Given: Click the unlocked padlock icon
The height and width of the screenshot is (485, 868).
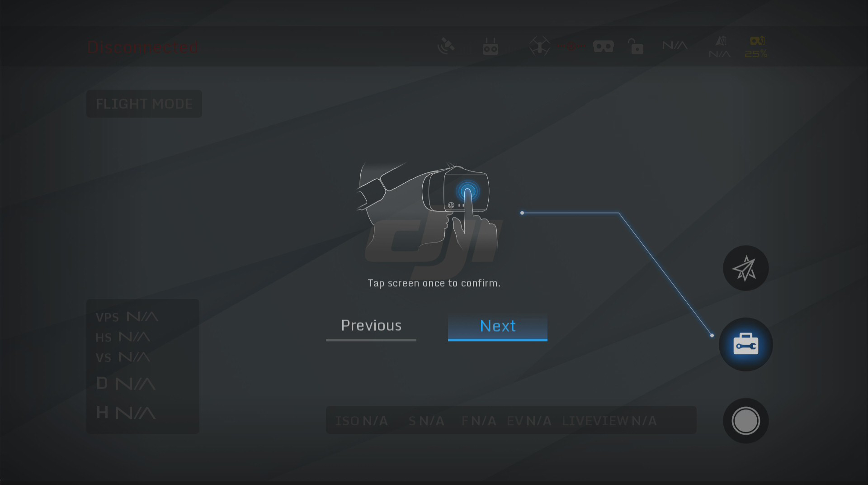Looking at the screenshot, I should [x=636, y=46].
